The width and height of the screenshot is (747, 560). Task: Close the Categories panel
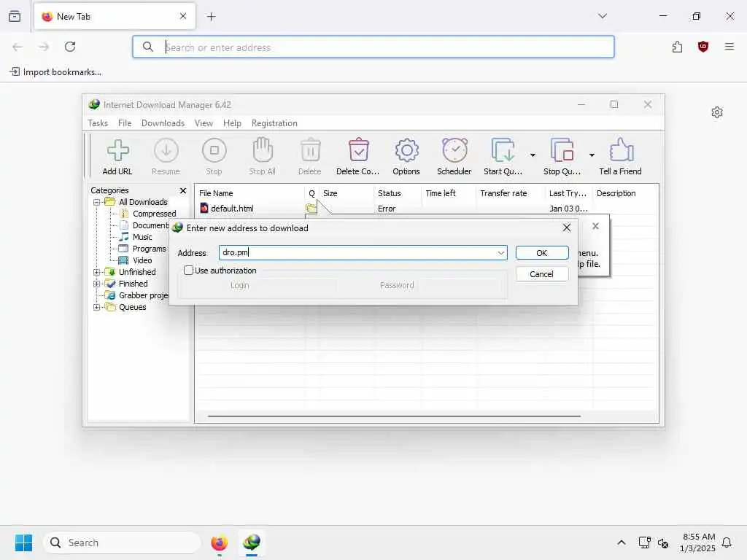[183, 190]
